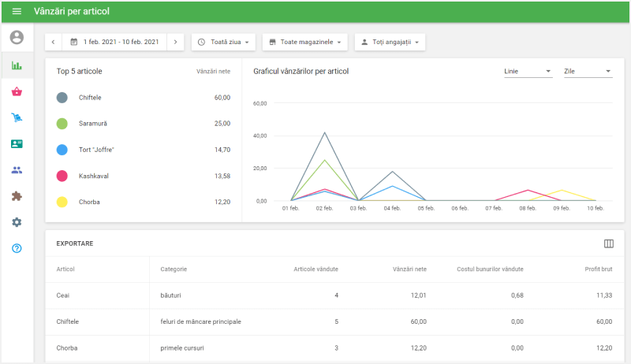This screenshot has width=631, height=364.
Task: Open the user account profile icon
Action: click(17, 37)
